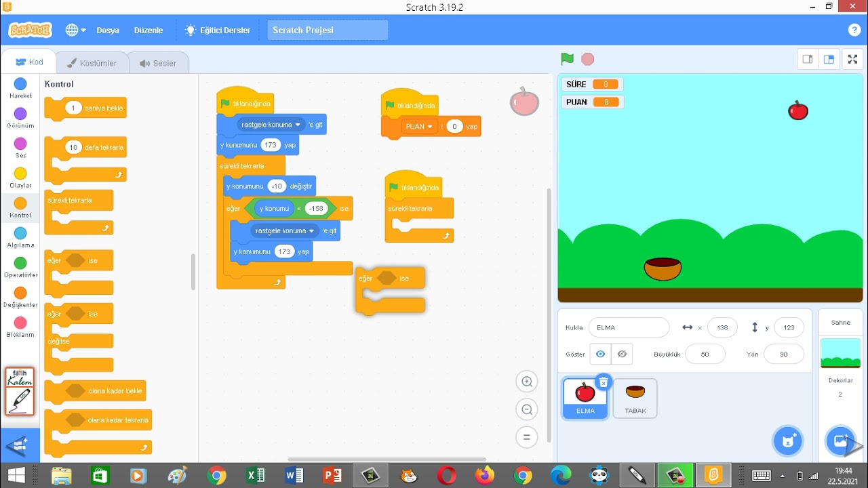Open first rastgele konuma dropdown in script
This screenshot has width=868, height=488.
coord(272,125)
